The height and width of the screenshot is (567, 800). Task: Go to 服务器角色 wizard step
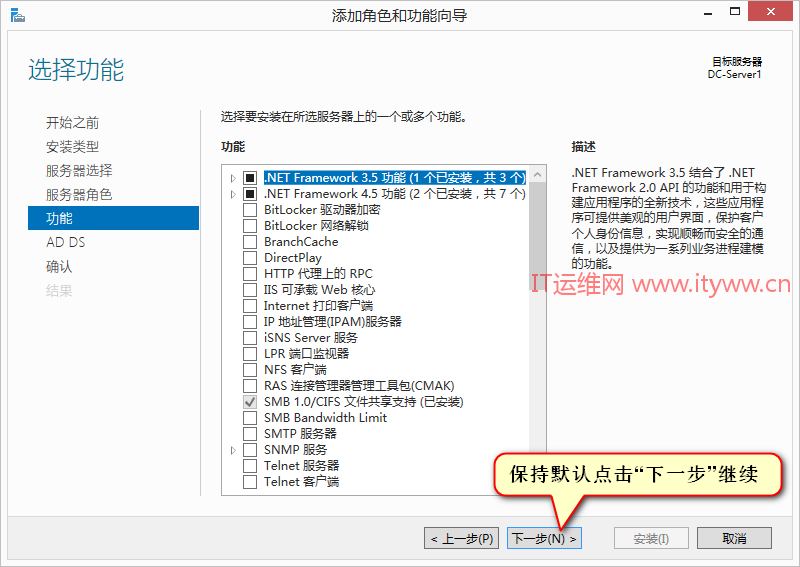point(79,194)
